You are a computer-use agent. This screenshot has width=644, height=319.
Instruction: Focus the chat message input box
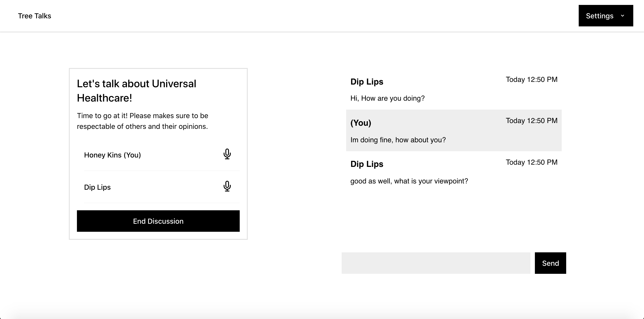point(436,263)
